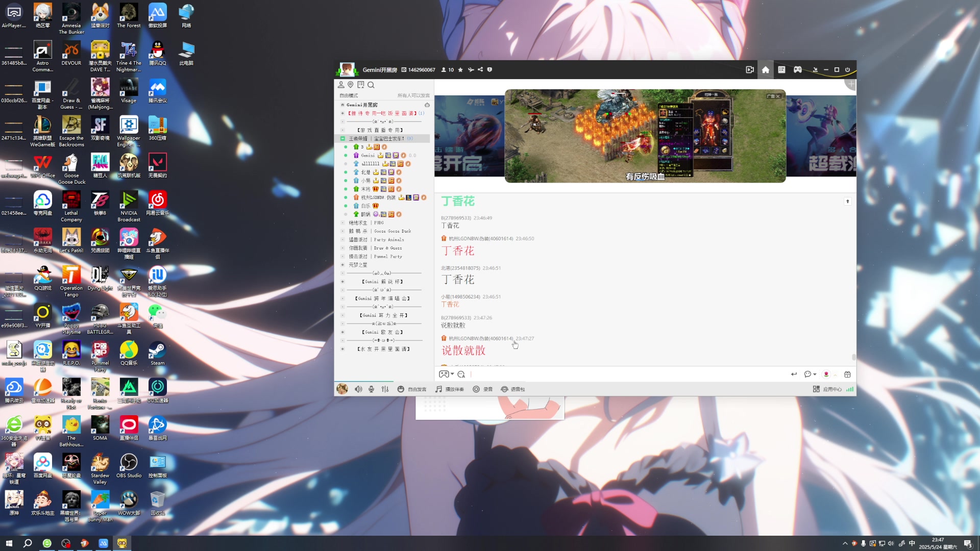Viewport: 980px width, 551px height.
Task: Click the center game ad banner
Action: click(645, 136)
